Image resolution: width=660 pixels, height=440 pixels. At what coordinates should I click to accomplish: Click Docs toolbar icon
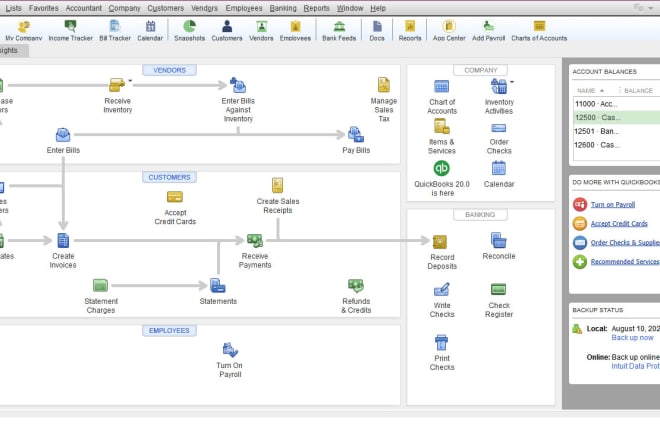tap(377, 31)
